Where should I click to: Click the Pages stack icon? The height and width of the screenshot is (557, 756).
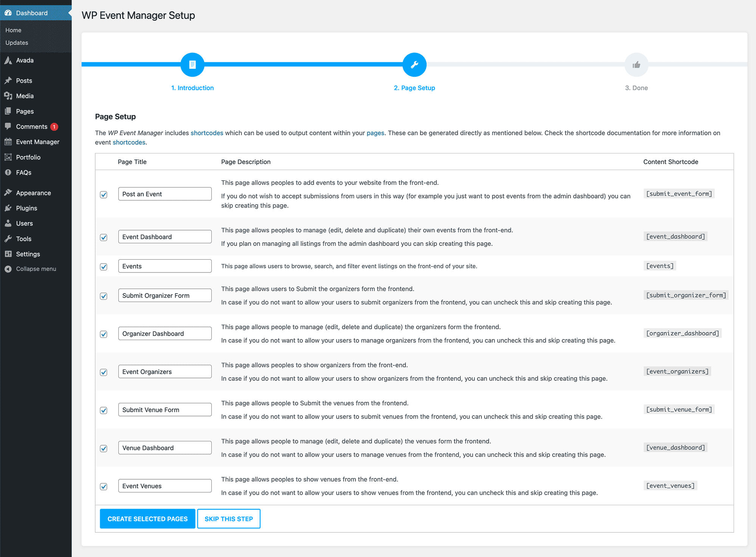[8, 111]
